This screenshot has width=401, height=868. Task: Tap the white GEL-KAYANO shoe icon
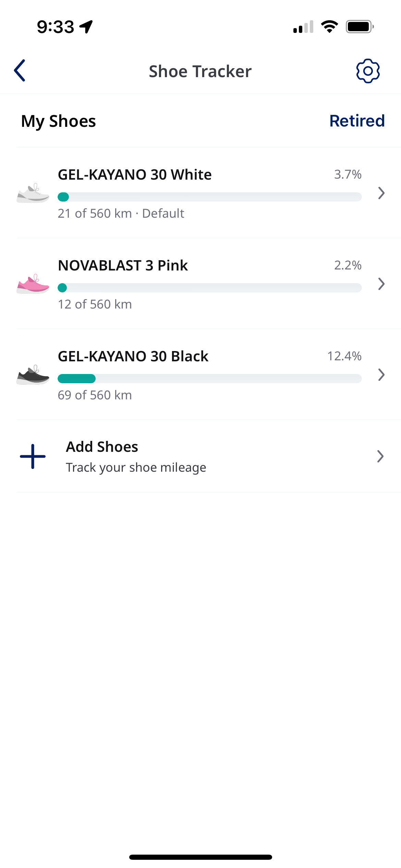pos(33,193)
